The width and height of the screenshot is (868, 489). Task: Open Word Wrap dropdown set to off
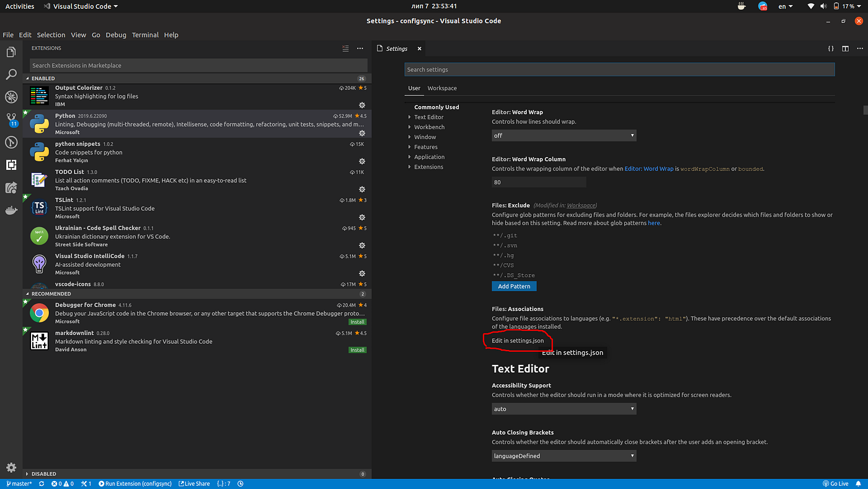(564, 135)
